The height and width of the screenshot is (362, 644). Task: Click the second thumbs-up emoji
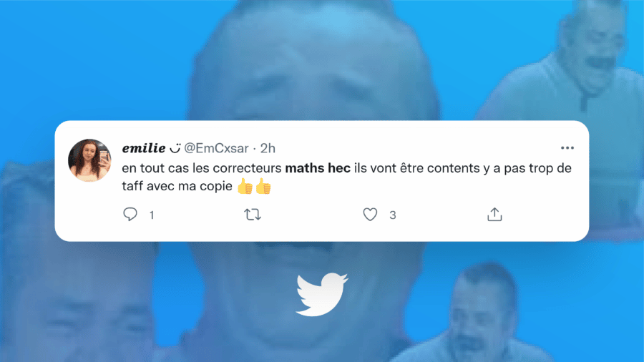[263, 186]
